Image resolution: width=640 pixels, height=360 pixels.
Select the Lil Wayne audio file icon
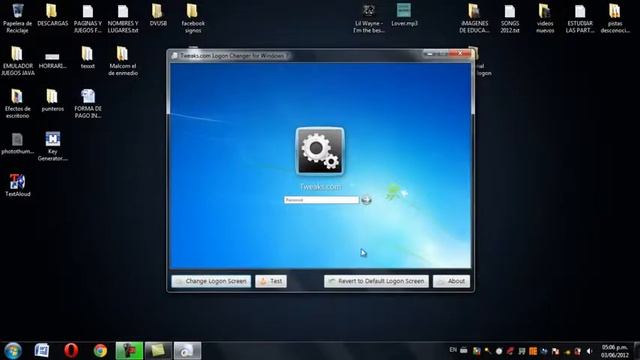click(369, 18)
